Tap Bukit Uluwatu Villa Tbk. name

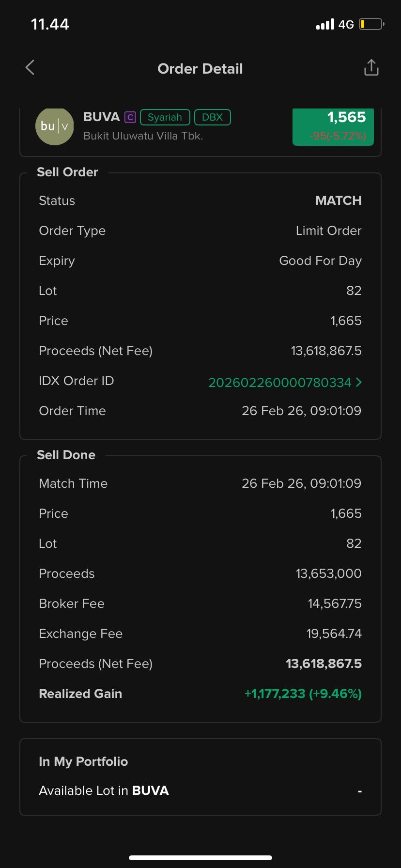143,136
